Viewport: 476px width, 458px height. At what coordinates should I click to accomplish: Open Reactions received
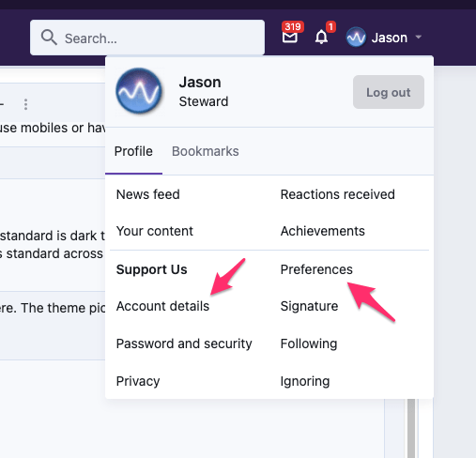(x=337, y=194)
